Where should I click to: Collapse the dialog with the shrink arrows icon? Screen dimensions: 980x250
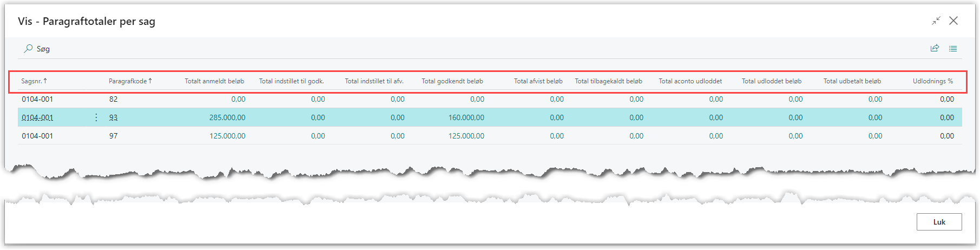pyautogui.click(x=936, y=21)
